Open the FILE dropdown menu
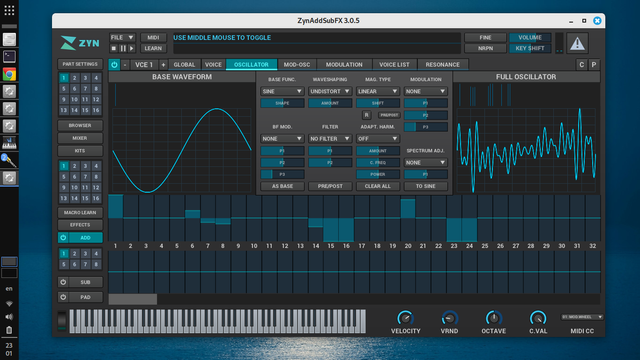This screenshot has width=640, height=360. point(122,38)
